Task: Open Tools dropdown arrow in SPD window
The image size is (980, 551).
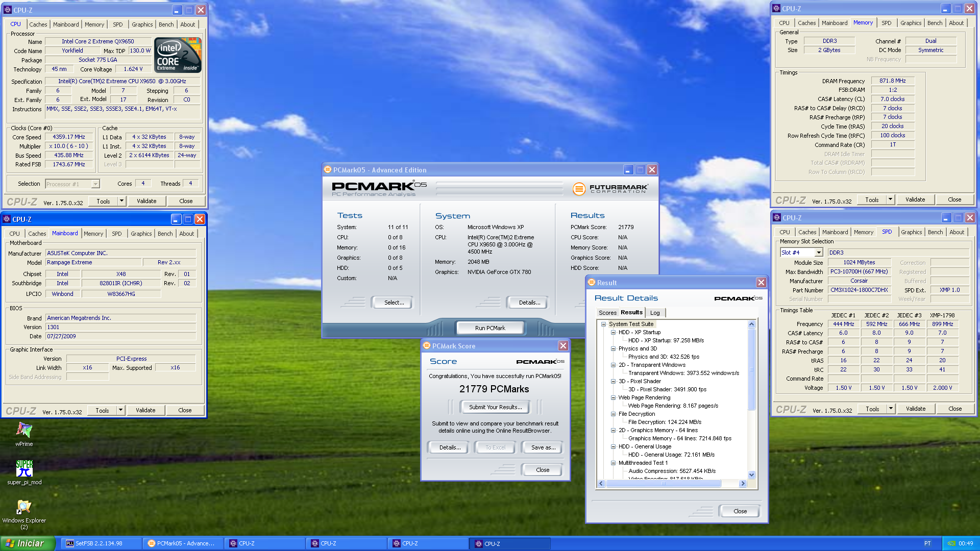Action: point(891,409)
